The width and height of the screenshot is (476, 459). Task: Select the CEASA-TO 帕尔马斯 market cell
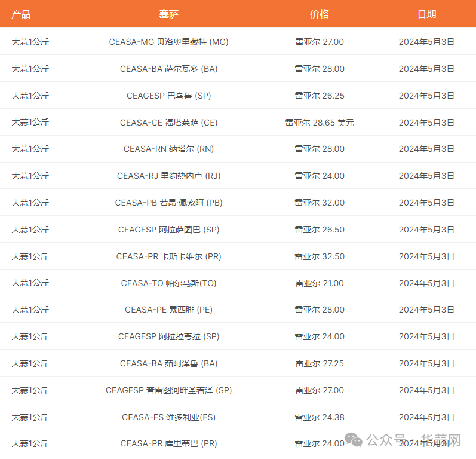click(x=168, y=283)
